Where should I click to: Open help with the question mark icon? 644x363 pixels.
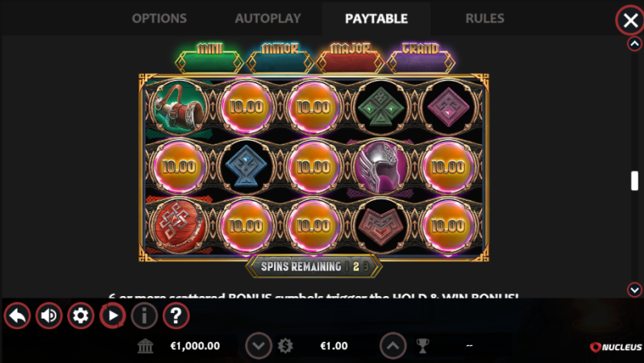point(177,315)
